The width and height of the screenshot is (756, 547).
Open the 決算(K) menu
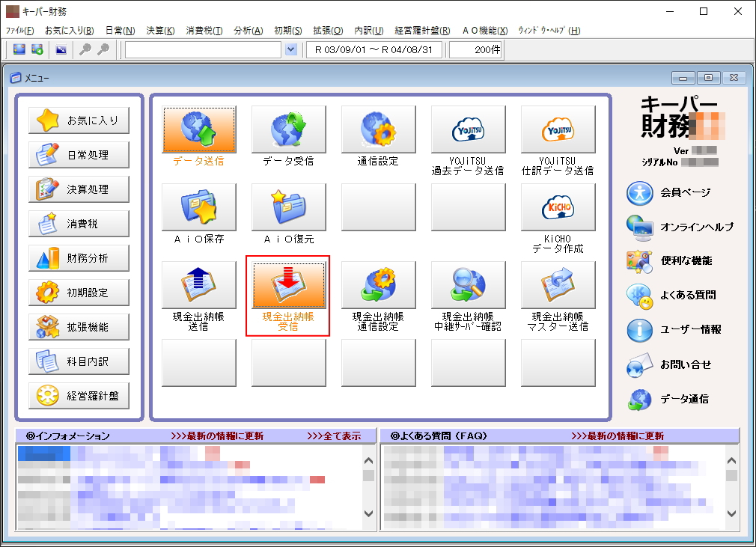click(160, 31)
